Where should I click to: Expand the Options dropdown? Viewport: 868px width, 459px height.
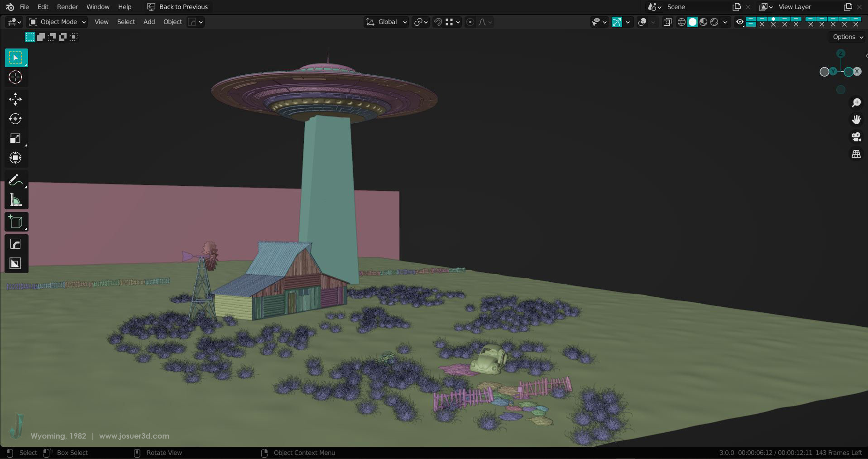point(848,37)
